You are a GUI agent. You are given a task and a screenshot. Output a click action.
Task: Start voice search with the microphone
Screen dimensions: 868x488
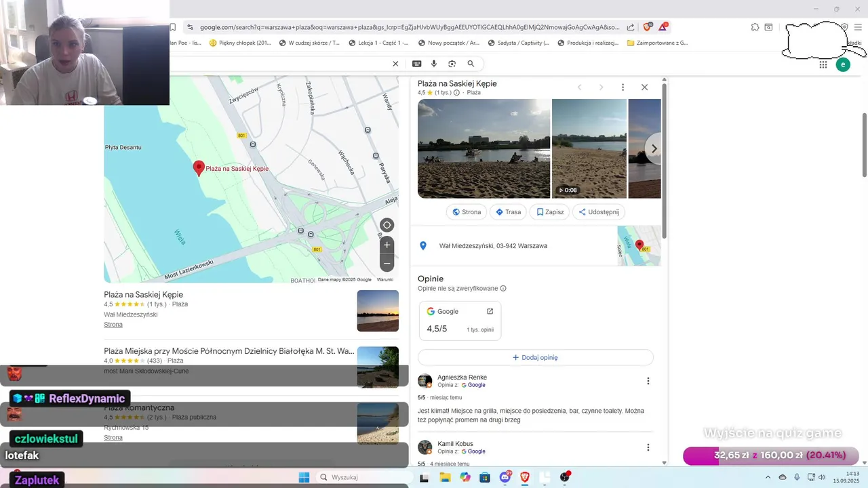click(434, 64)
